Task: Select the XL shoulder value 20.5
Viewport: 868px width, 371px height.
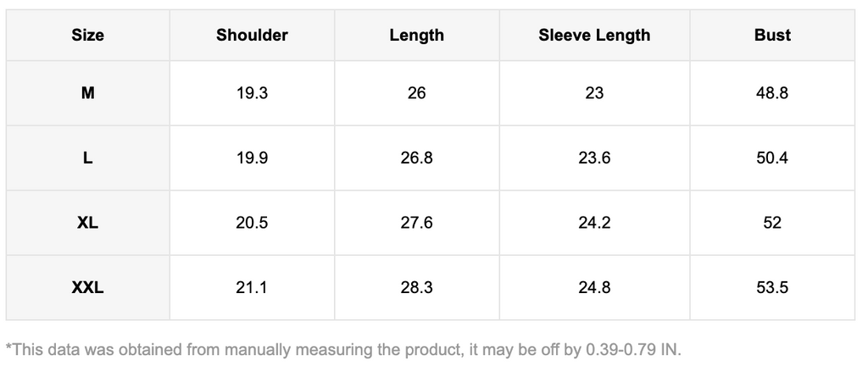Action: (x=252, y=224)
